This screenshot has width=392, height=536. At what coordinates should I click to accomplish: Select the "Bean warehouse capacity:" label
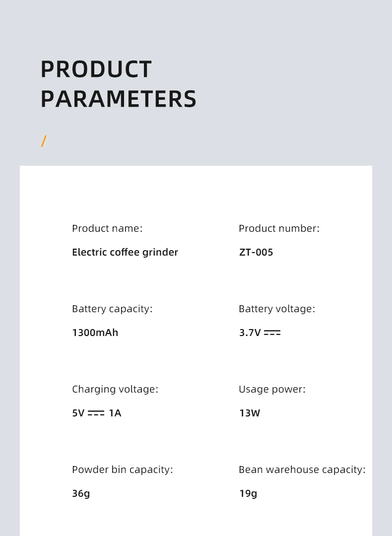302,469
